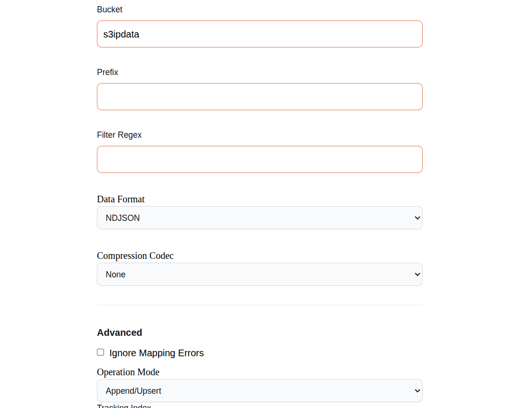Click the Bucket field label
Viewport: 532px width, 408px height.
[110, 9]
